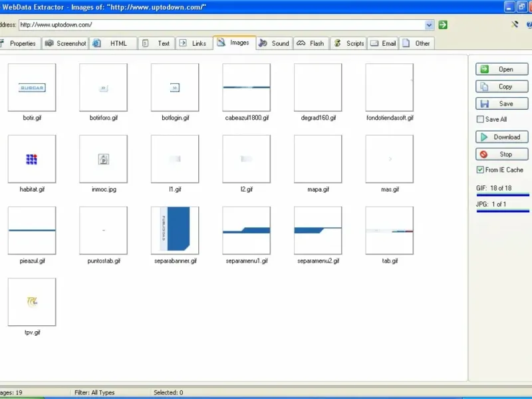Click the Internet Explorer icon on HTML tab
The height and width of the screenshot is (399, 532).
pos(96,43)
